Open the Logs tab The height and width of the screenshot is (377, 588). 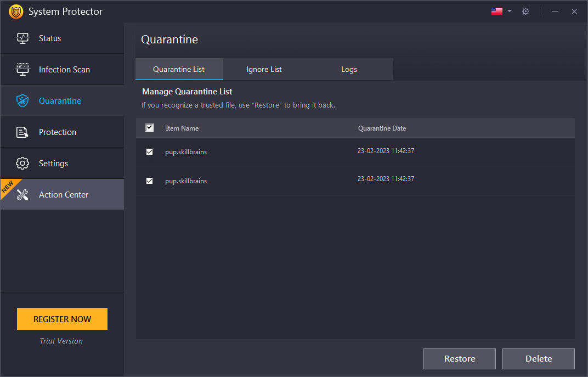(349, 69)
